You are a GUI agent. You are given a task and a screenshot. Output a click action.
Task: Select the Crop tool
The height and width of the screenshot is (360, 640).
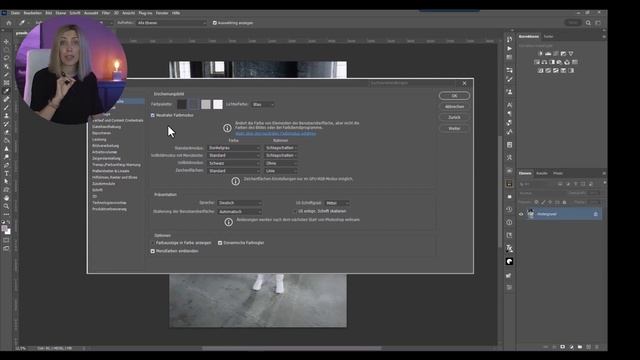coord(6,75)
